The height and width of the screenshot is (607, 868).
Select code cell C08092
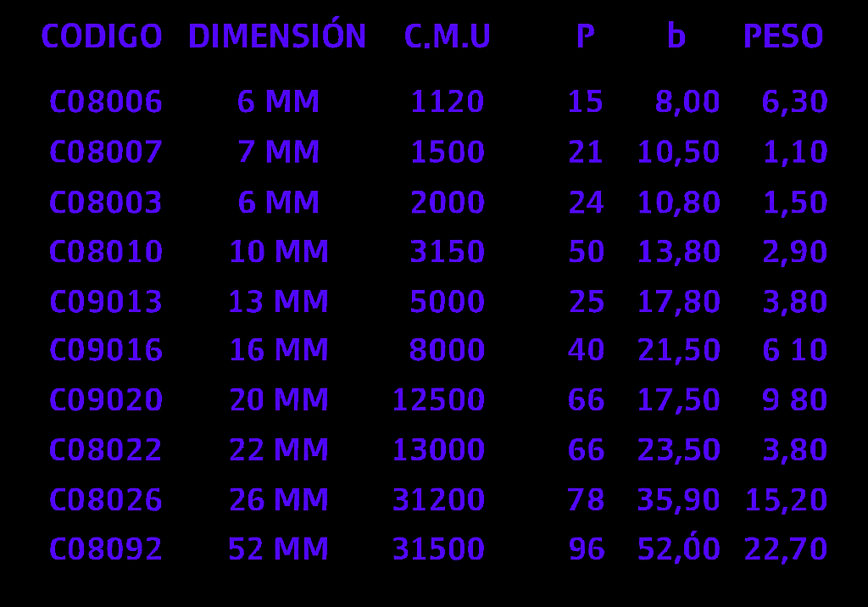106,549
